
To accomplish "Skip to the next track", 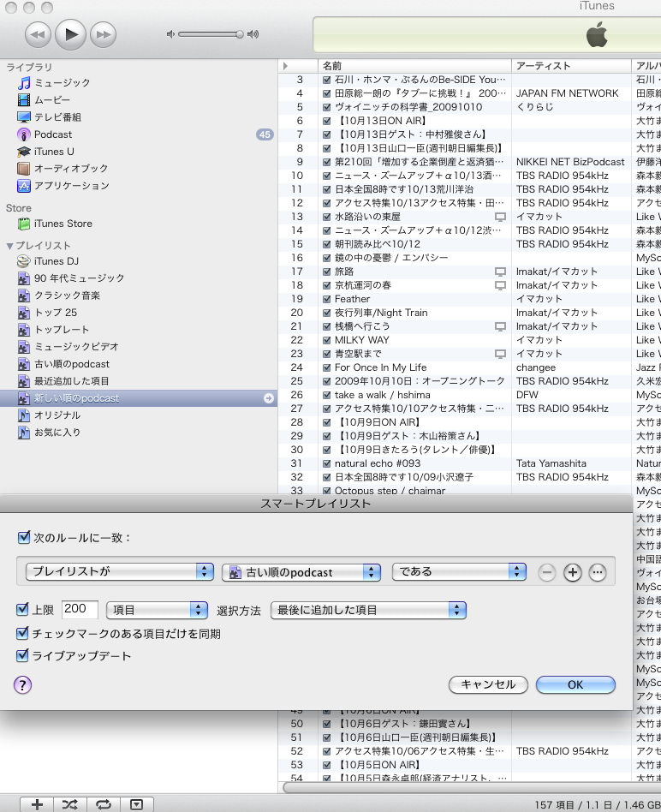I will tap(103, 34).
